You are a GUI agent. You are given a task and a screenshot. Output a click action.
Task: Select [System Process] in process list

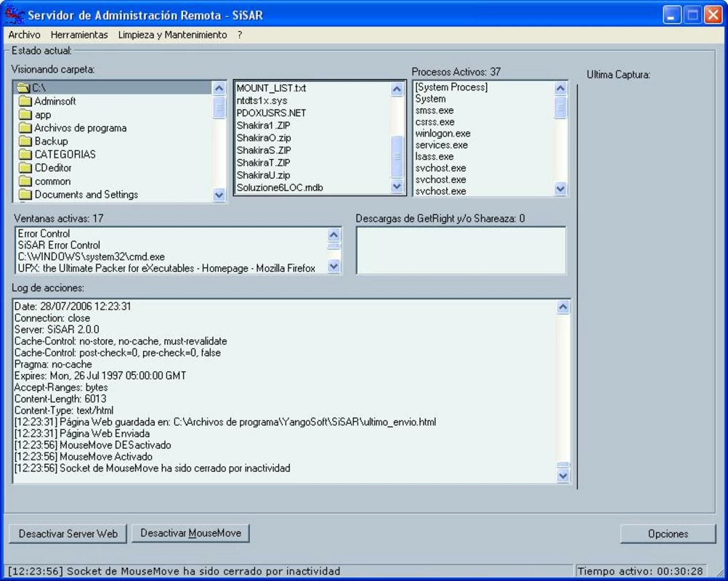coord(451,87)
